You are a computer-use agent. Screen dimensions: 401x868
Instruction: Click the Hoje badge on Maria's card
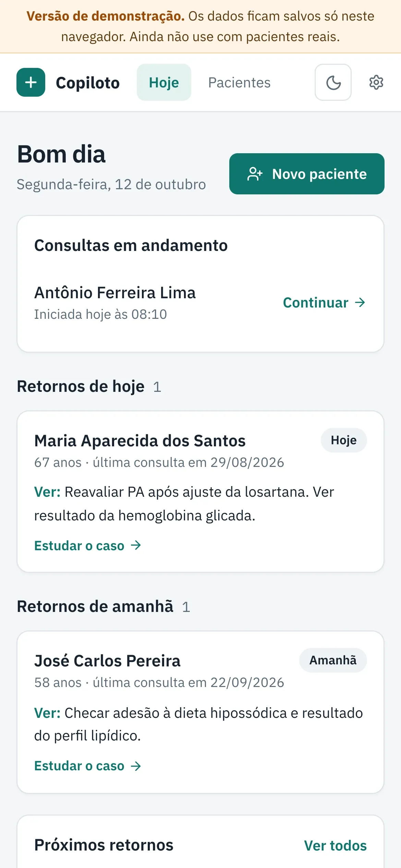click(343, 440)
